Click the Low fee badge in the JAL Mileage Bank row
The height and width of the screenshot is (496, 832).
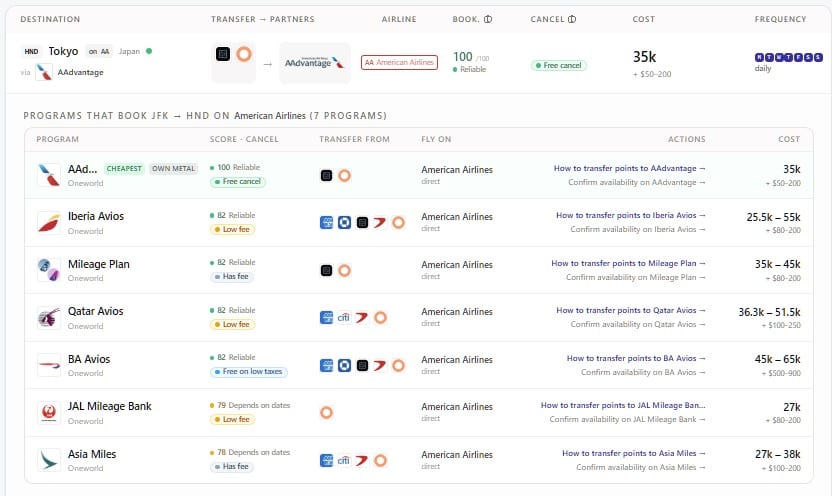[x=232, y=419]
